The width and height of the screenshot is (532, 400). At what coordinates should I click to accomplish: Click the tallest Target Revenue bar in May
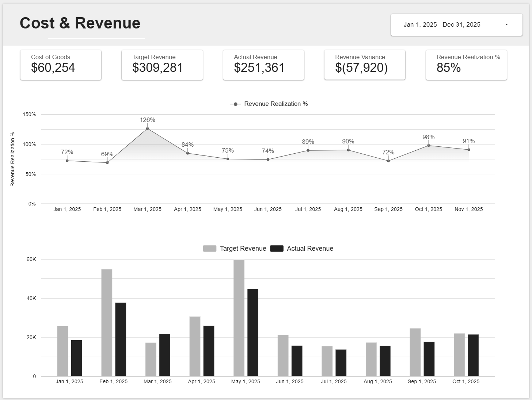[239, 317]
